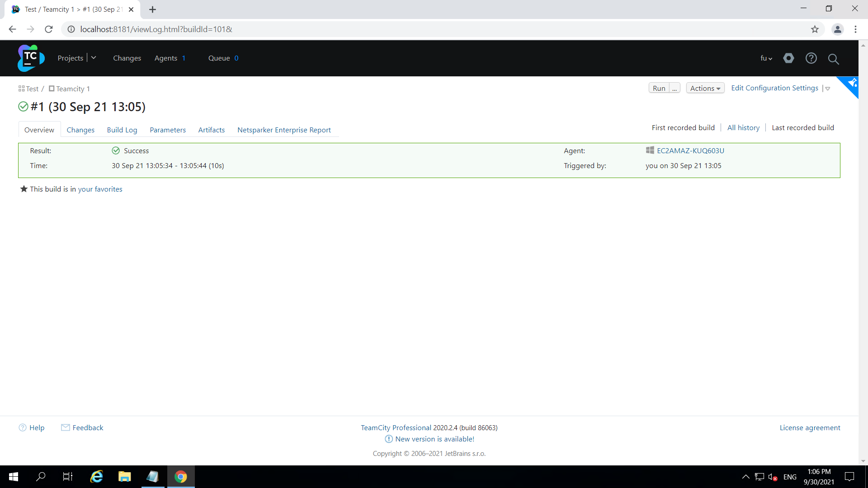Click the All history link
This screenshot has height=488, width=868.
[x=743, y=127]
